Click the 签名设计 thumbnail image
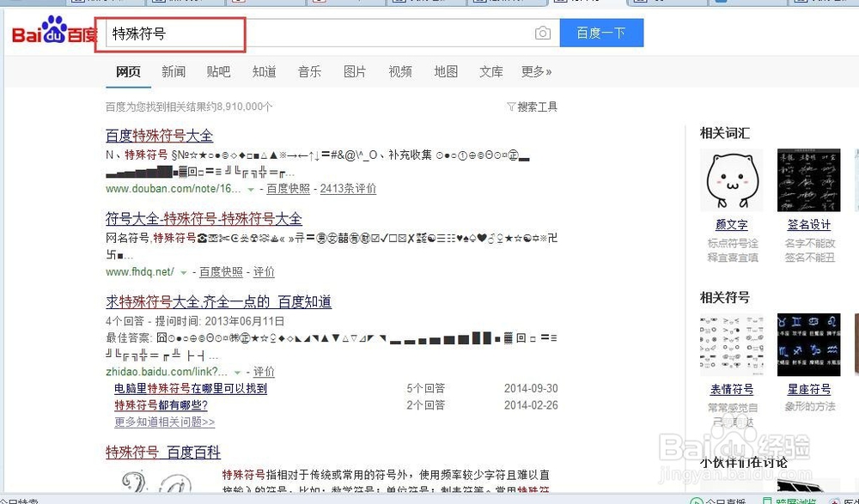 pyautogui.click(x=808, y=179)
